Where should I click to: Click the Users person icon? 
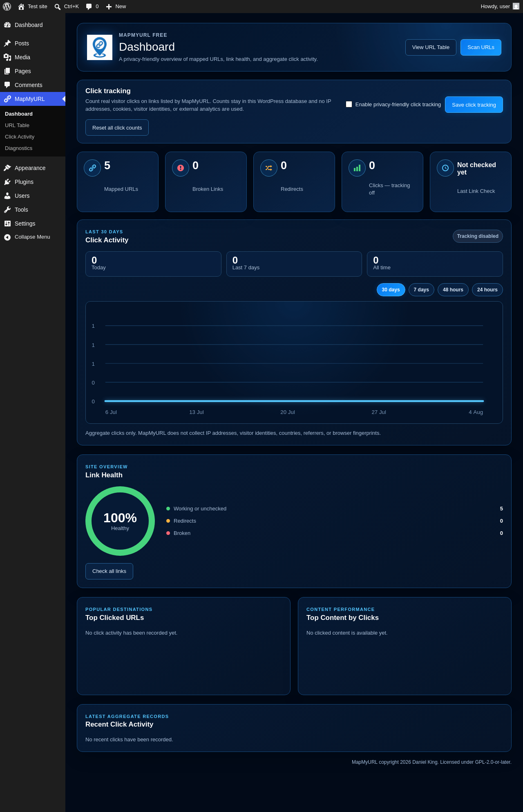tap(7, 196)
